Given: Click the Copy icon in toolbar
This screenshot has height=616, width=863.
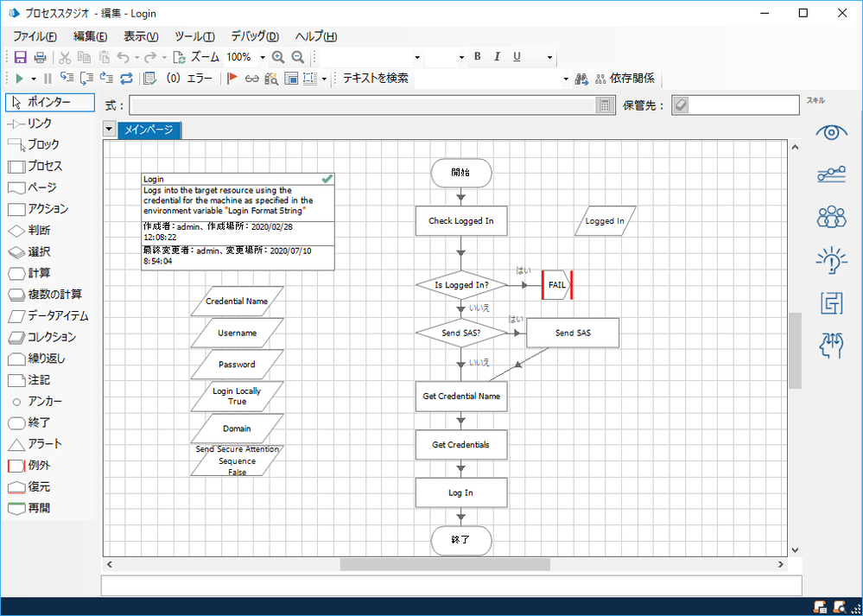Looking at the screenshot, I should pos(84,57).
